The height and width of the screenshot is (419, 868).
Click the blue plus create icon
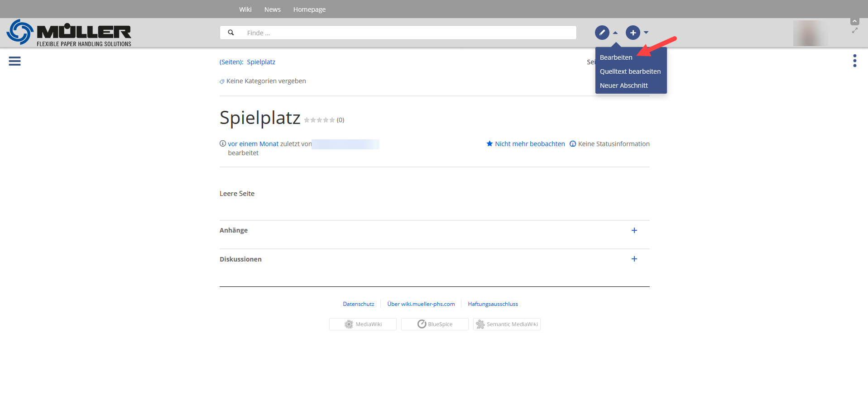(633, 33)
